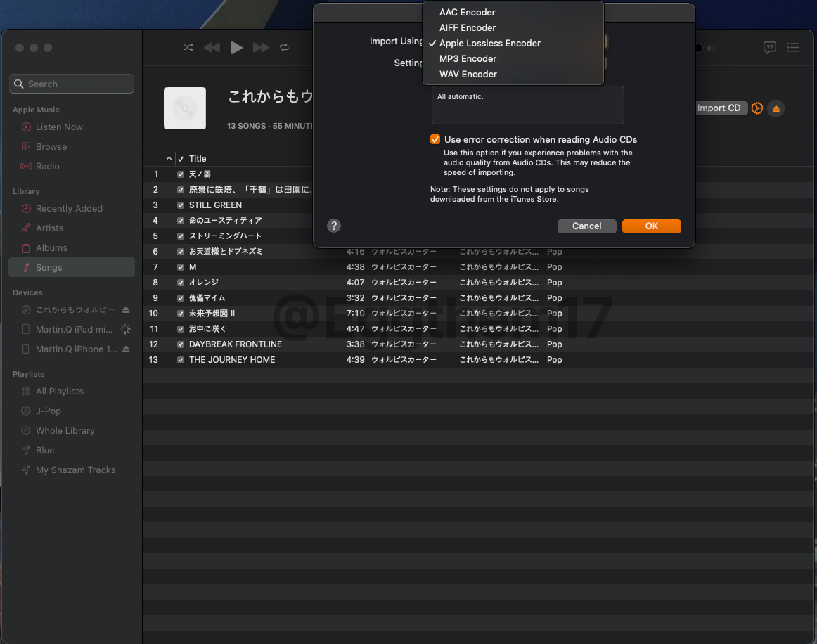This screenshot has height=644, width=817.
Task: Open the Whole Library smart playlist
Action: coord(65,431)
